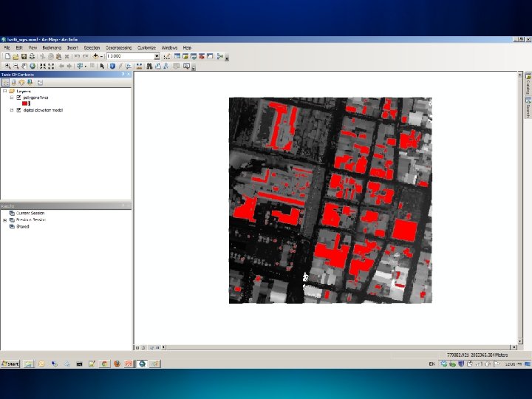Toggle visibility of digital elevation model layer

click(x=19, y=110)
